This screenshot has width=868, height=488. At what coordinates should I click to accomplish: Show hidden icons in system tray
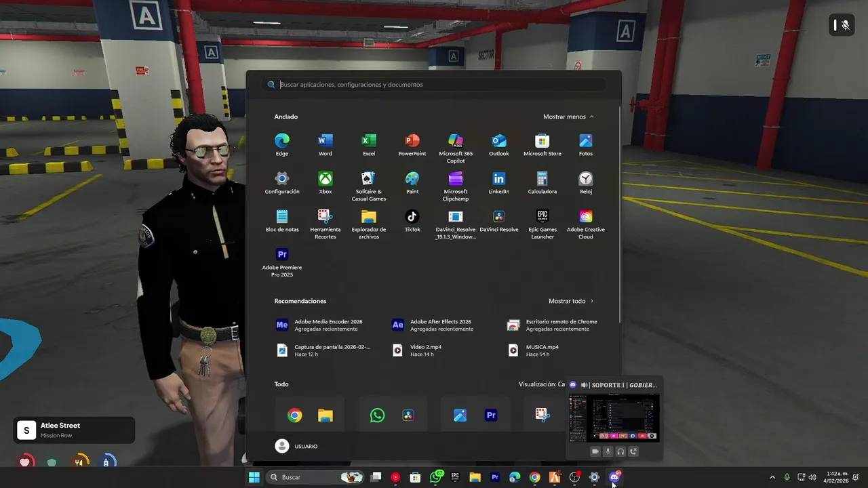(772, 477)
